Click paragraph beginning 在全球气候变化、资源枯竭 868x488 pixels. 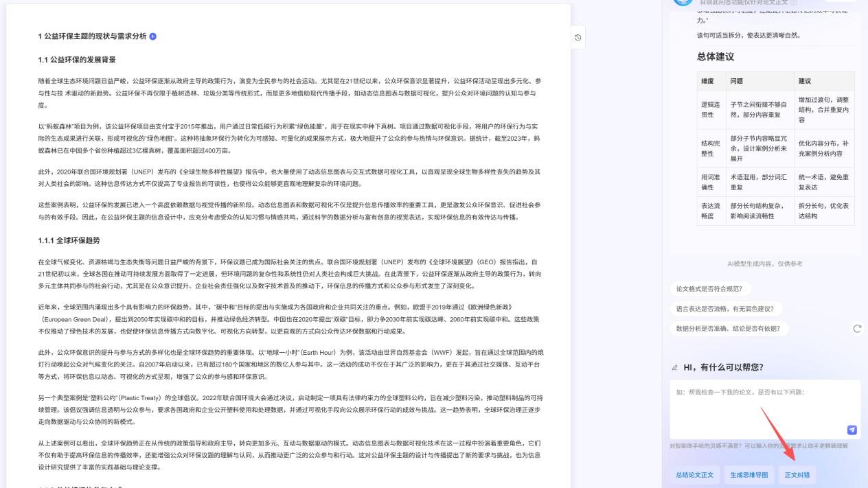[290, 274]
